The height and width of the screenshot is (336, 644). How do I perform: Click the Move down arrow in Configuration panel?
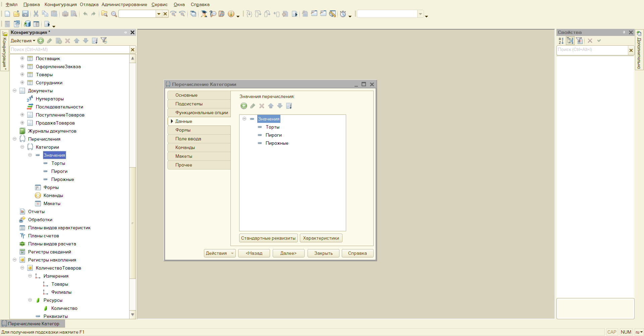coord(86,41)
